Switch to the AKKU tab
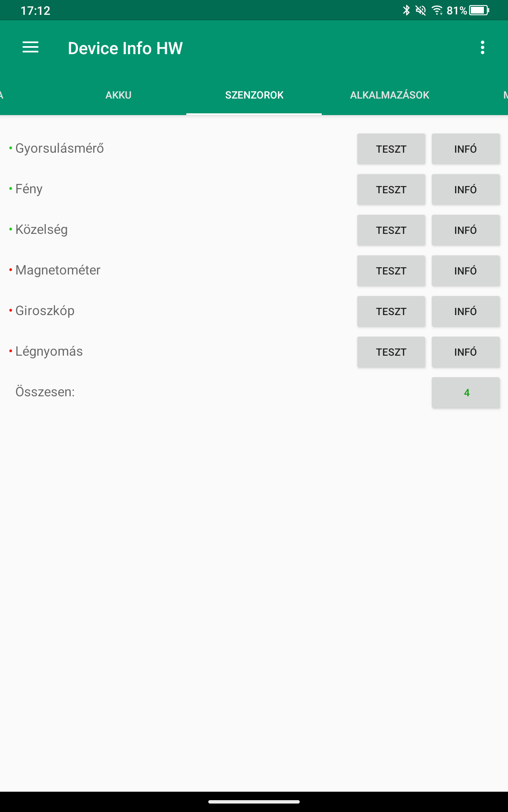Image resolution: width=508 pixels, height=812 pixels. 119,95
